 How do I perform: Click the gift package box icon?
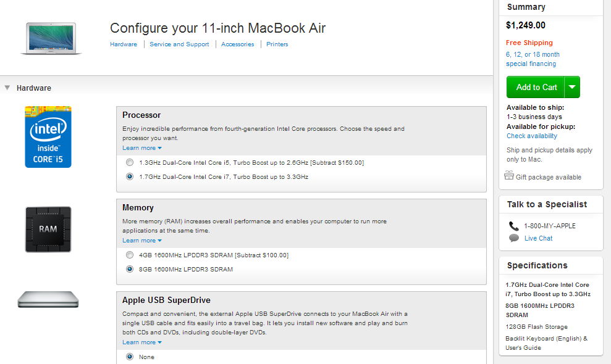pos(509,175)
